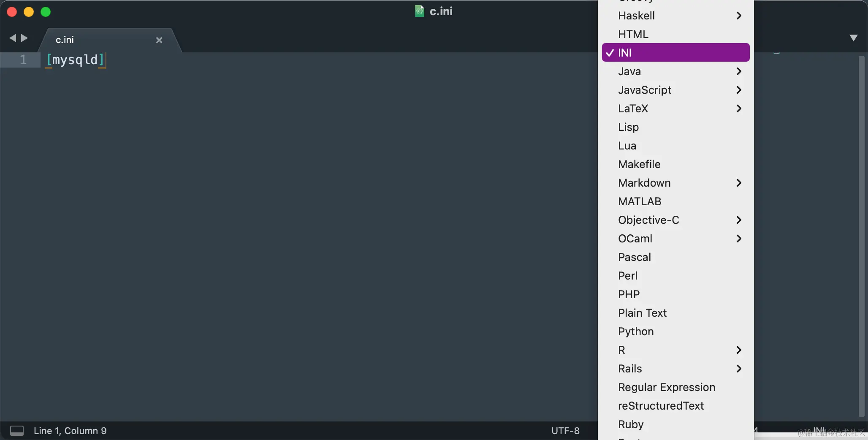Click line number 1 in gutter

click(x=23, y=60)
